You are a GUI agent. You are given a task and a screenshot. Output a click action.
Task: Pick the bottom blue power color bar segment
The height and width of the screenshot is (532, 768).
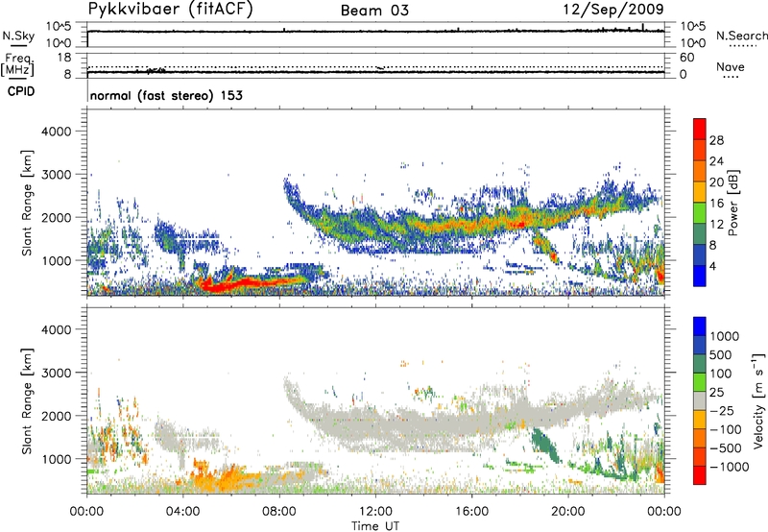click(700, 277)
